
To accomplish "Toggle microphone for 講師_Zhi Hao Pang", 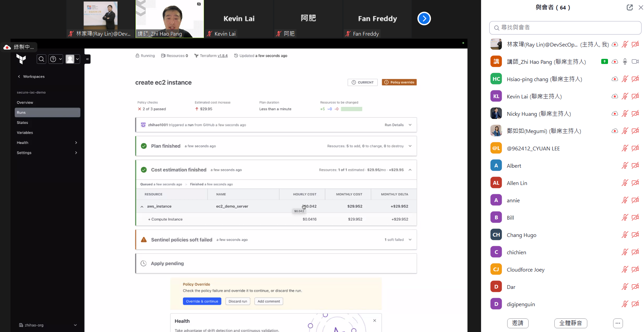I will (x=625, y=62).
